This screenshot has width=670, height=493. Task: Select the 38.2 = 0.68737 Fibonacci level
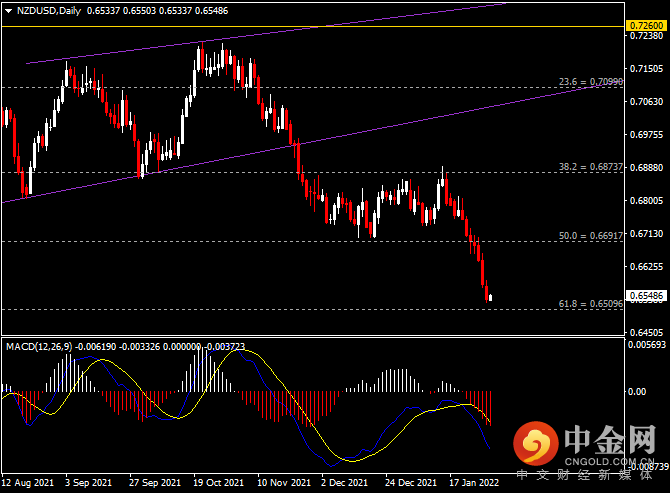591,167
